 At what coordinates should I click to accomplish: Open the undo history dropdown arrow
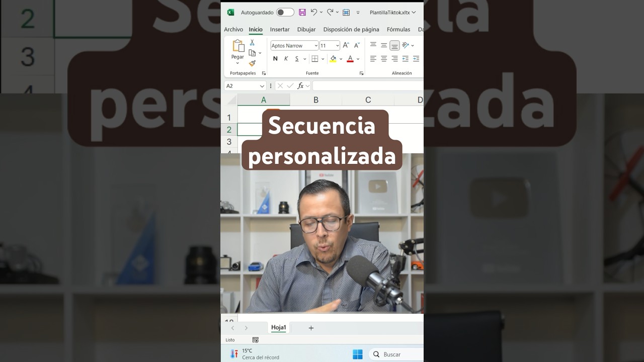(321, 12)
